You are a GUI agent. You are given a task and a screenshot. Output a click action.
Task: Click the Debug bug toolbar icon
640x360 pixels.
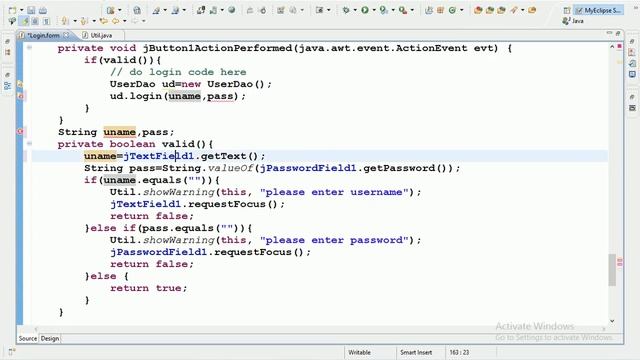click(346, 10)
